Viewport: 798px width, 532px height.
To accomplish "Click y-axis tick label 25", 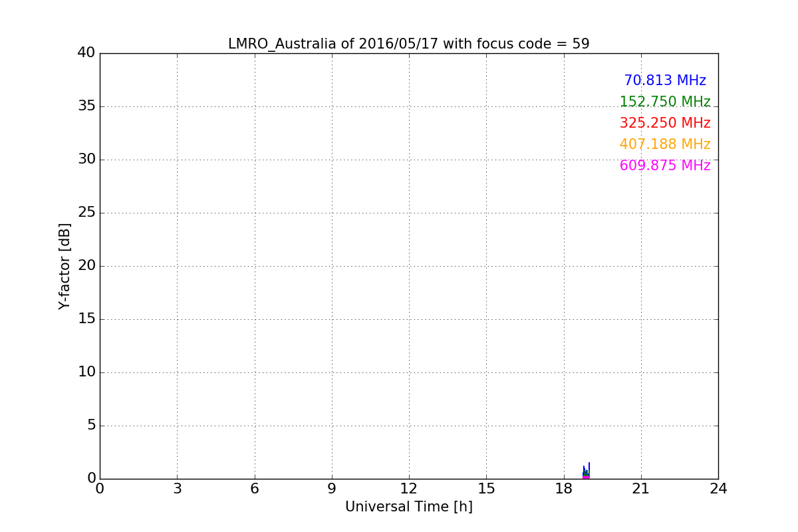I will (x=86, y=212).
